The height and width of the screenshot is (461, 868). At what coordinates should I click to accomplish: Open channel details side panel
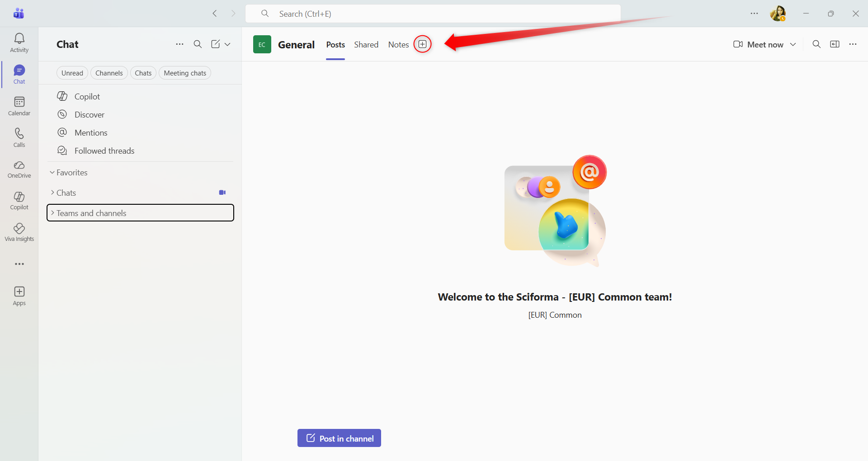click(835, 44)
